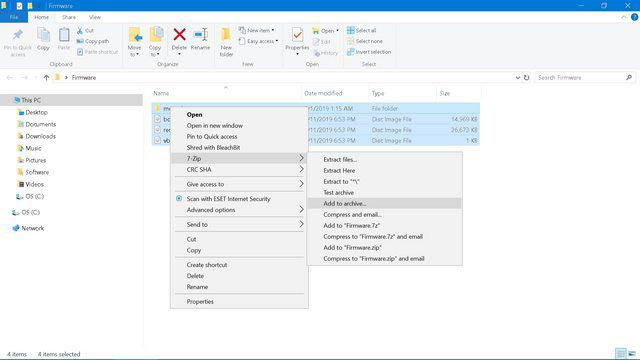Image resolution: width=640 pixels, height=360 pixels.
Task: Open the help question mark icon
Action: pyautogui.click(x=634, y=17)
